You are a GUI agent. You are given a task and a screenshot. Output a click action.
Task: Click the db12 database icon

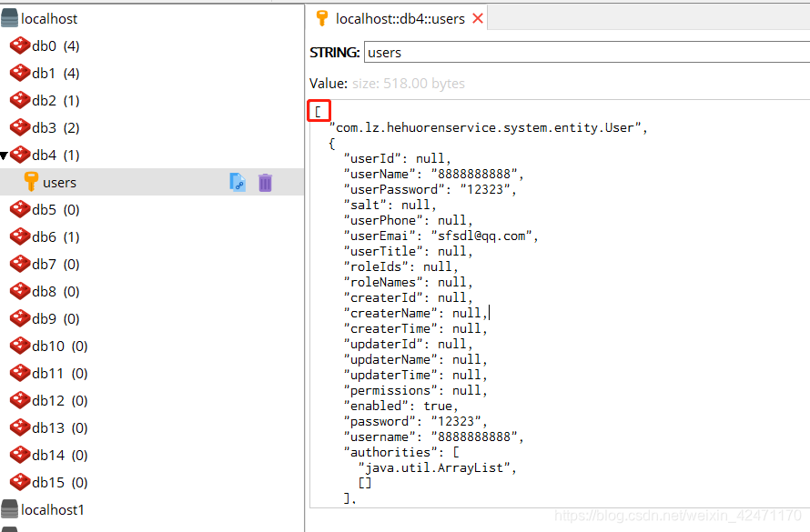coord(20,400)
